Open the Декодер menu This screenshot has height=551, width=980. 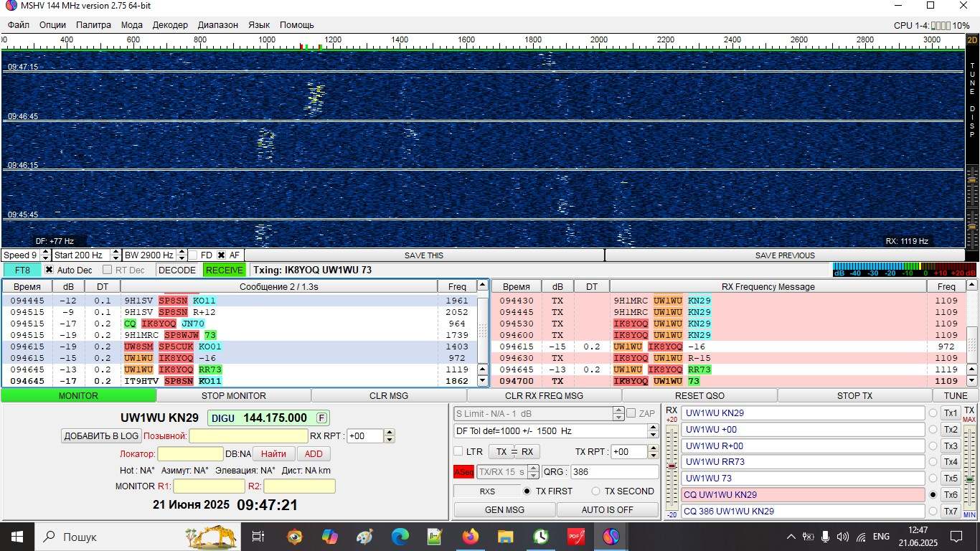170,24
